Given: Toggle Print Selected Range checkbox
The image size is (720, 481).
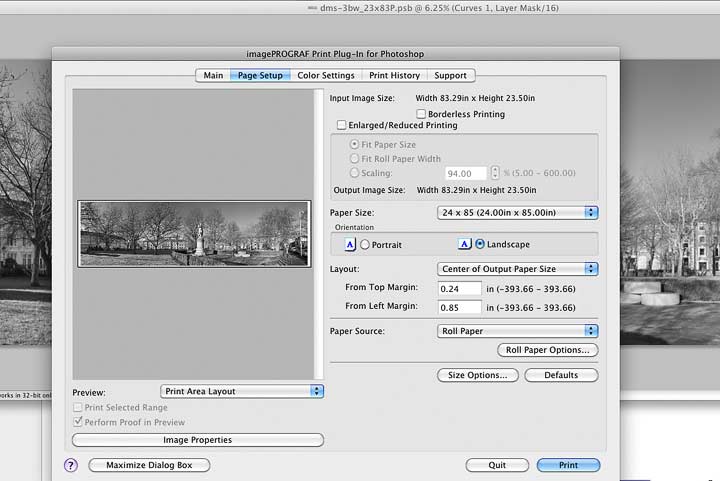Looking at the screenshot, I should tap(78, 407).
